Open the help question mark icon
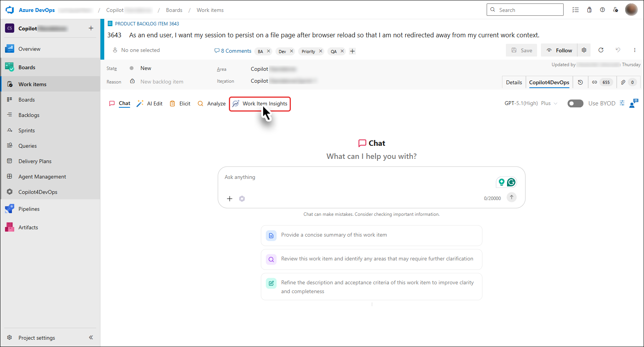 click(x=602, y=10)
